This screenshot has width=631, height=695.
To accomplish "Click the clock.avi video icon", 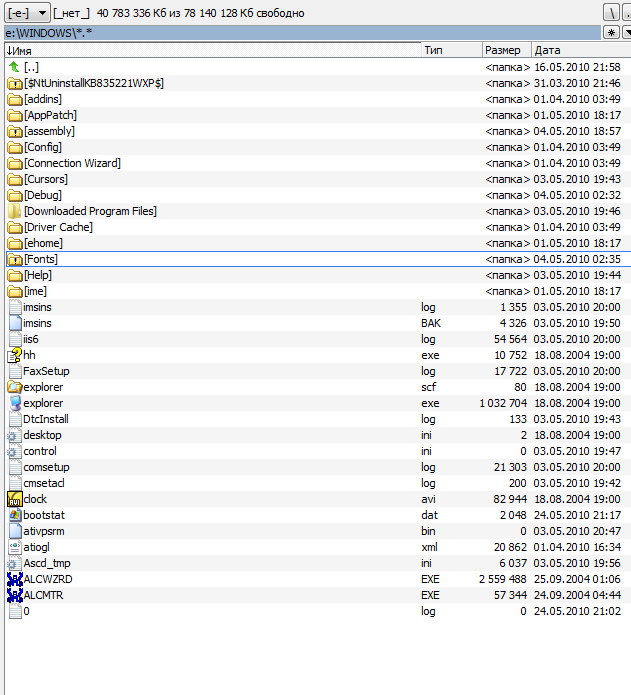I will click(x=15, y=500).
